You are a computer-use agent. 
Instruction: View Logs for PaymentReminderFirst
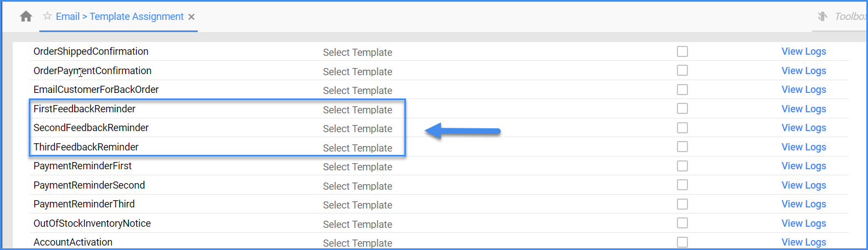[804, 166]
